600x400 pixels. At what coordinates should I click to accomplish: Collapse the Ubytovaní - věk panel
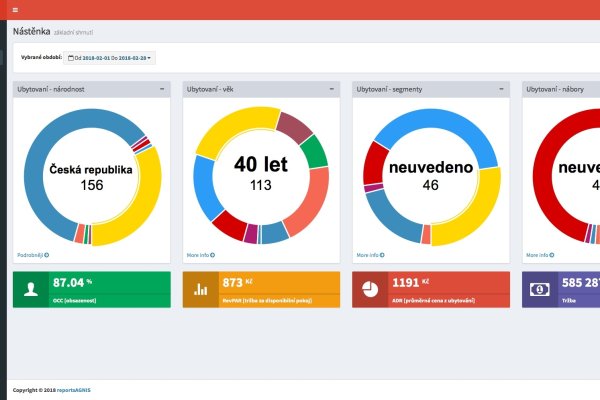331,89
